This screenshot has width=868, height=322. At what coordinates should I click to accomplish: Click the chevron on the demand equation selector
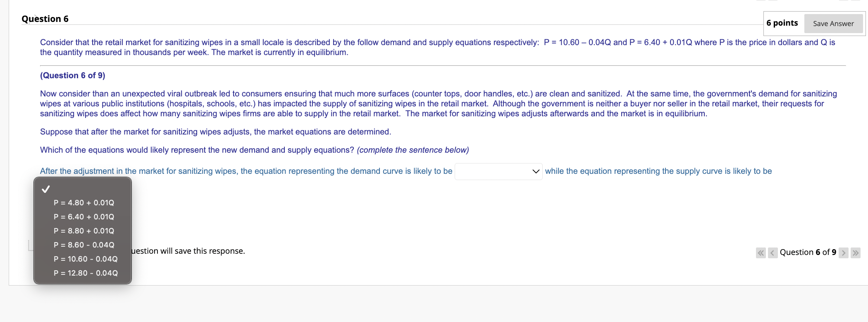[x=535, y=171]
